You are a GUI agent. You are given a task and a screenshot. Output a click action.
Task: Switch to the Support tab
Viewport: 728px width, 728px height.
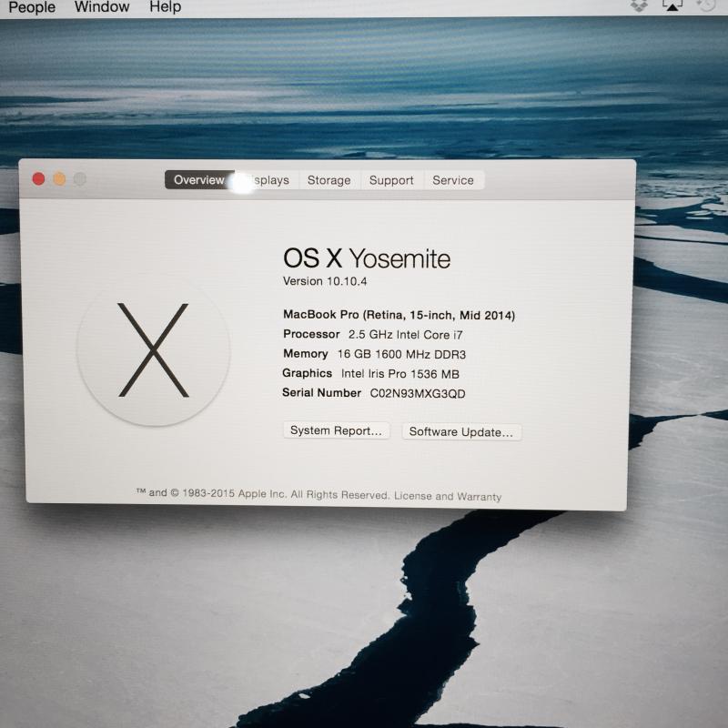(391, 180)
